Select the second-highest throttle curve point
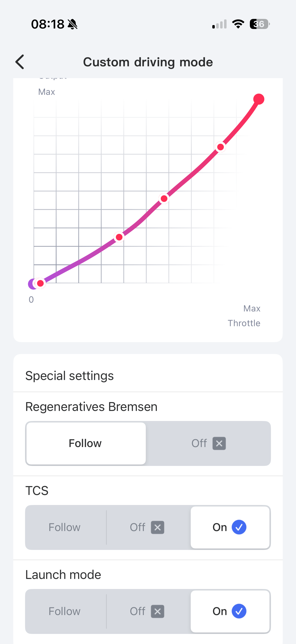 221,147
